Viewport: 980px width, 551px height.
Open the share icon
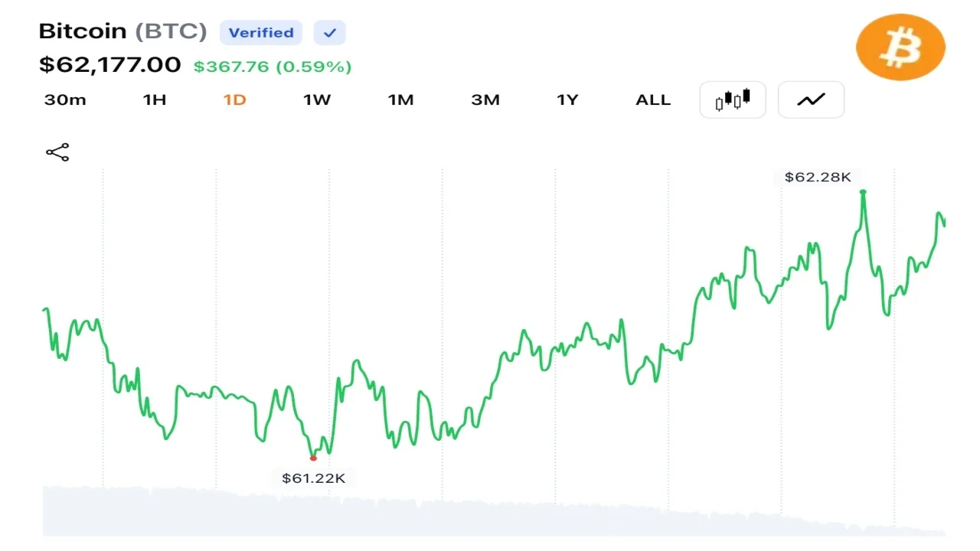click(x=57, y=152)
